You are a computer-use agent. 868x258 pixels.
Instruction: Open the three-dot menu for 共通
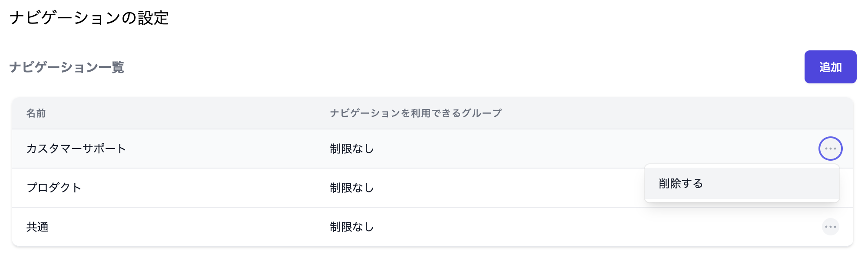point(830,227)
